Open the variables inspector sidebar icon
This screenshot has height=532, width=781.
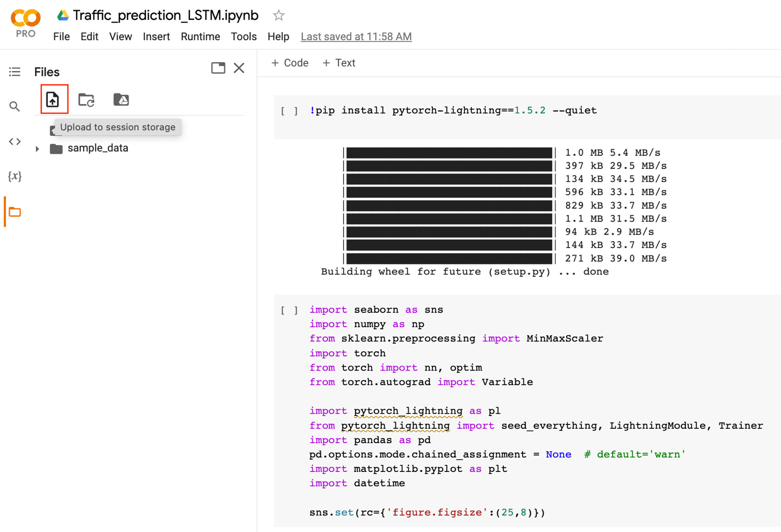click(x=15, y=176)
